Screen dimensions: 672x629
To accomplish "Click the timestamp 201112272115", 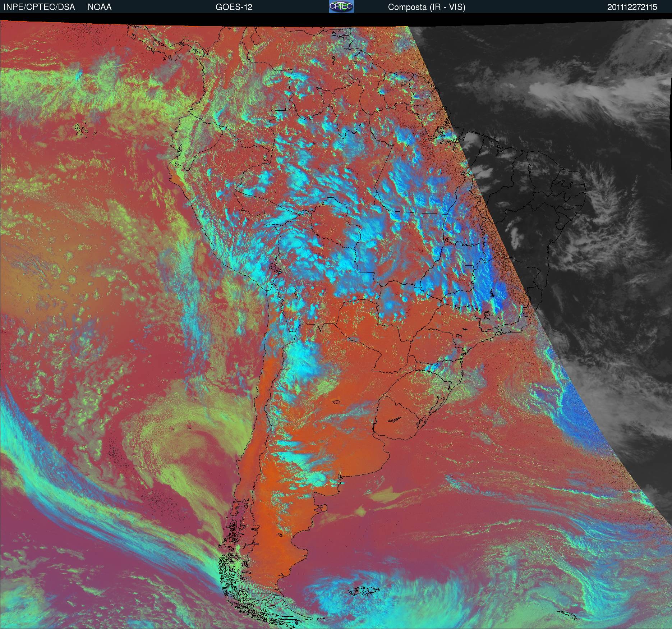I will coord(632,7).
